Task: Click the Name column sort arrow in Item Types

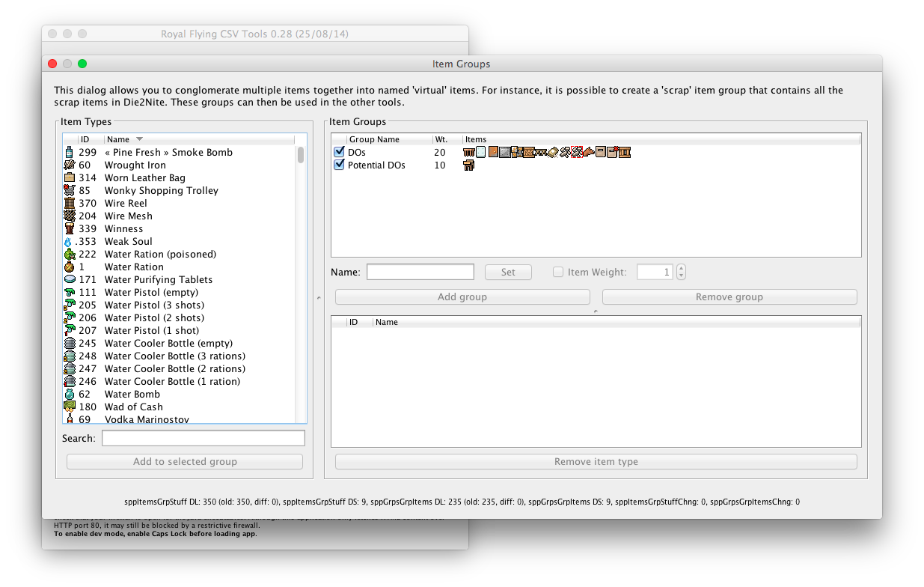Action: click(139, 139)
